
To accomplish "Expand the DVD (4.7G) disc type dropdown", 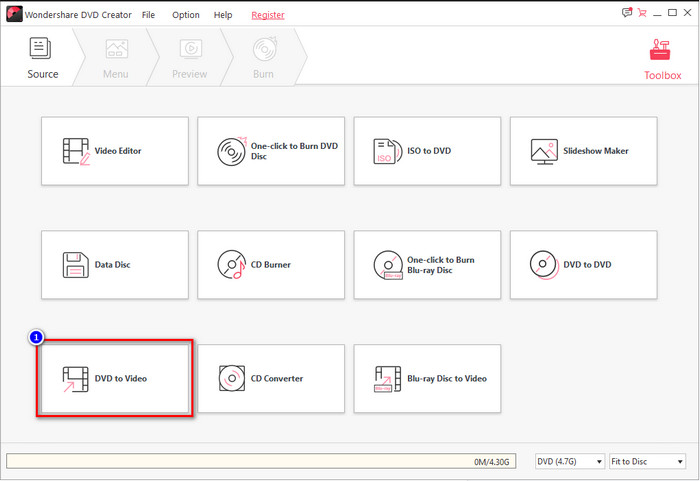I will coord(570,461).
